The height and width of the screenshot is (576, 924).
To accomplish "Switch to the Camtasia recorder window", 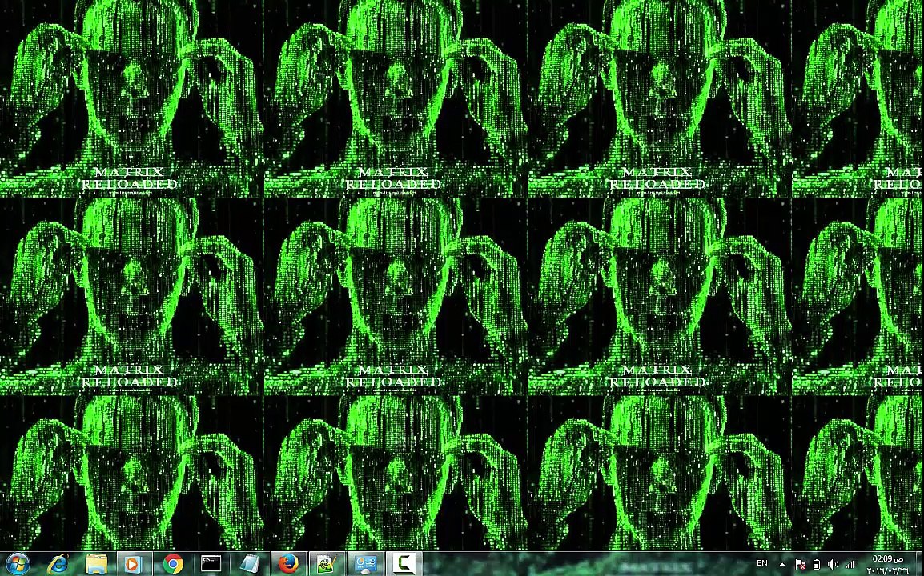I will coord(403,564).
